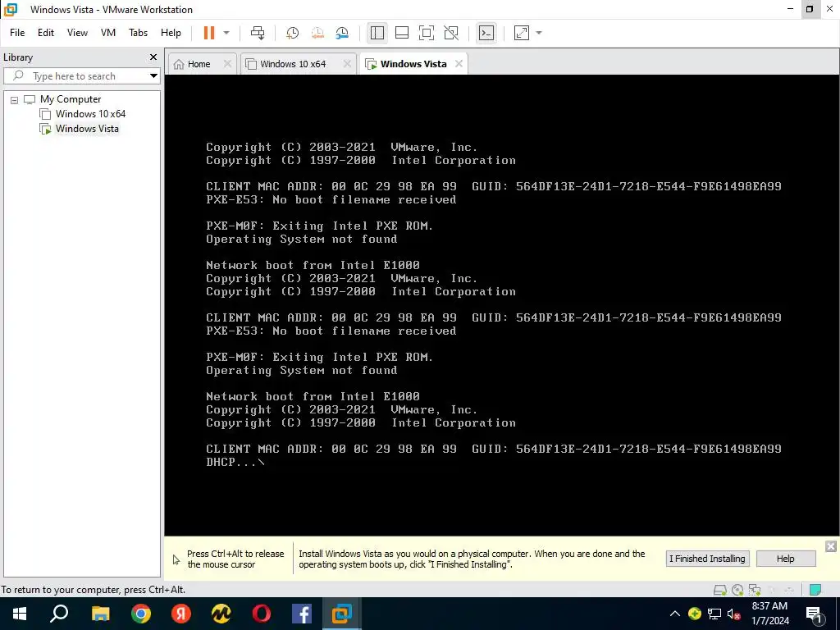Image resolution: width=840 pixels, height=630 pixels.
Task: Switch to Unity mode icon
Action: point(451,33)
